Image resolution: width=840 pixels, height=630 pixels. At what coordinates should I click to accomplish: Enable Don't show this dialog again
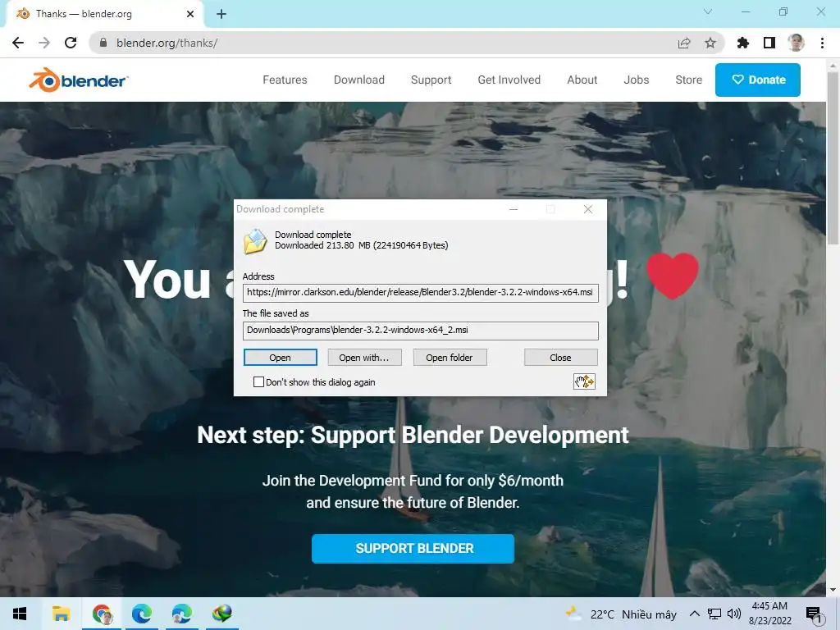(258, 382)
